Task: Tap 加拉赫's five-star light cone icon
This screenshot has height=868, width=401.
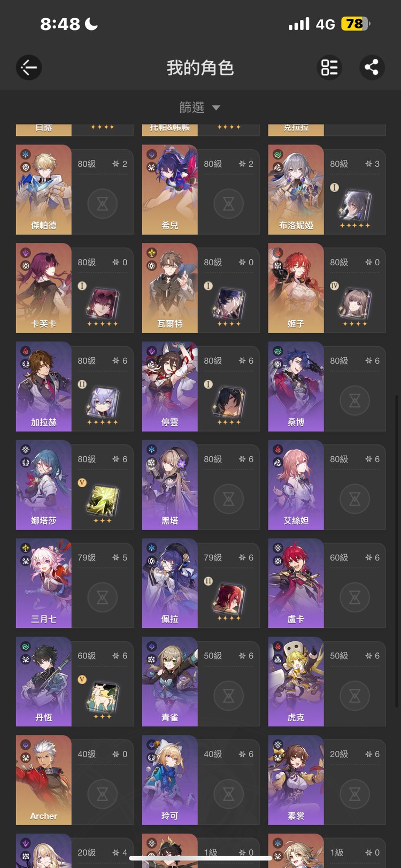Action: [103, 403]
